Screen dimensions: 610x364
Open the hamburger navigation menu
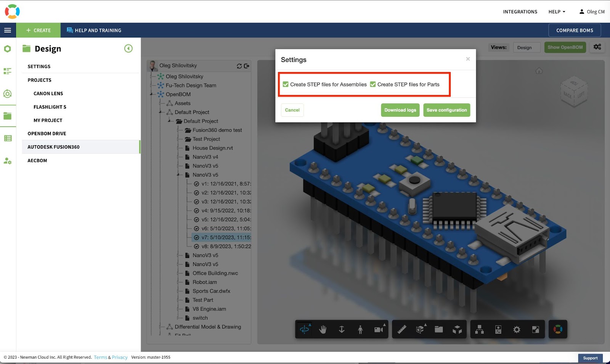tap(8, 30)
